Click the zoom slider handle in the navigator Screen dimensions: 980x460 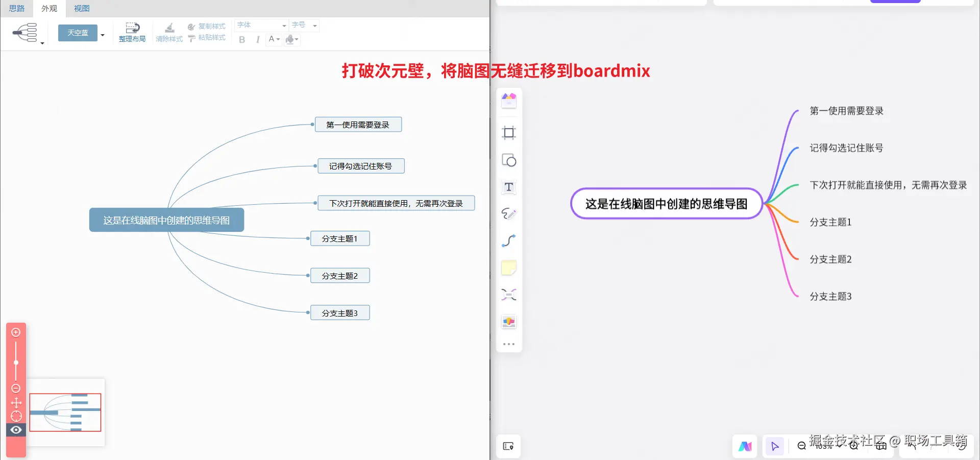[16, 362]
